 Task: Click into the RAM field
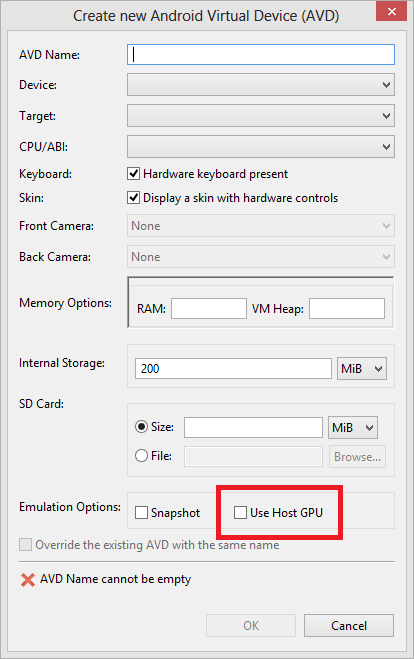209,308
